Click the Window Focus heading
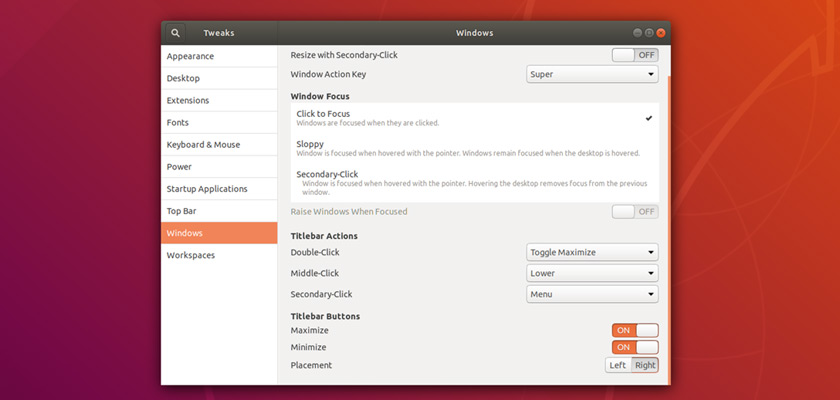Viewport: 840px width, 400px height. point(320,96)
